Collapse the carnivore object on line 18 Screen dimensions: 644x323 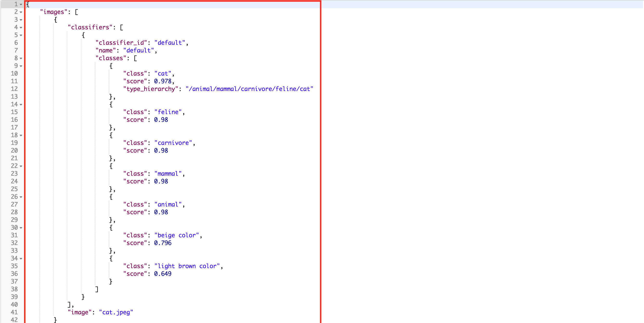[21, 135]
